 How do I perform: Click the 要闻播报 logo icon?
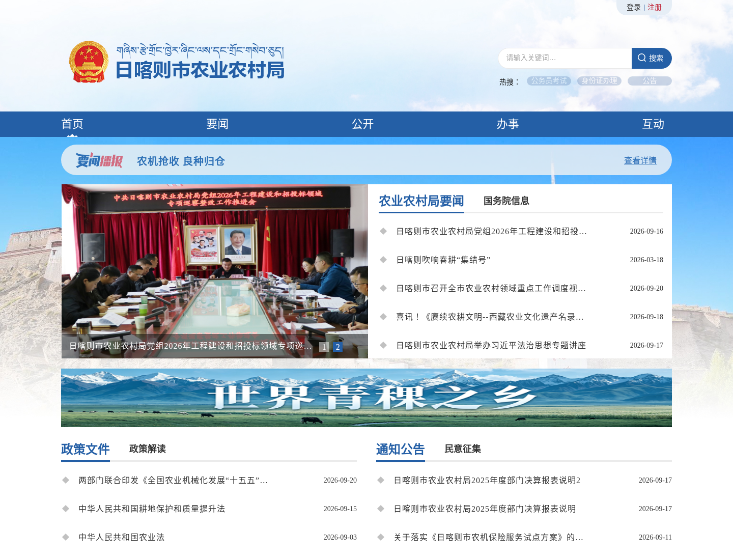pos(99,160)
